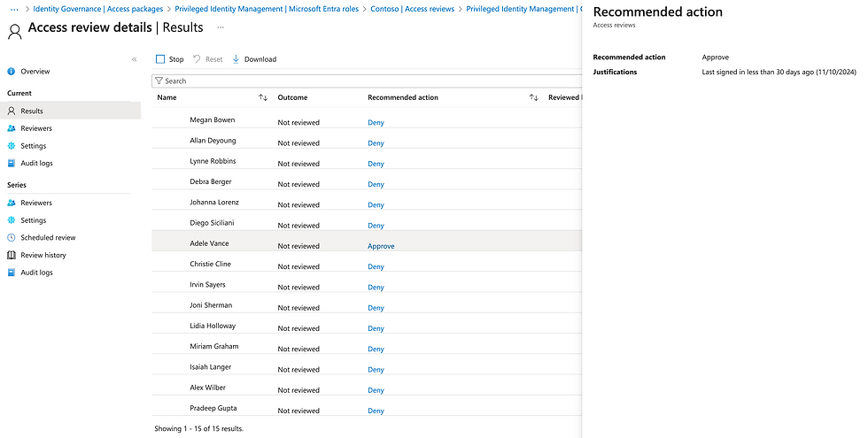The image size is (868, 438).
Task: Click the Overview info icon in sidebar
Action: (11, 72)
